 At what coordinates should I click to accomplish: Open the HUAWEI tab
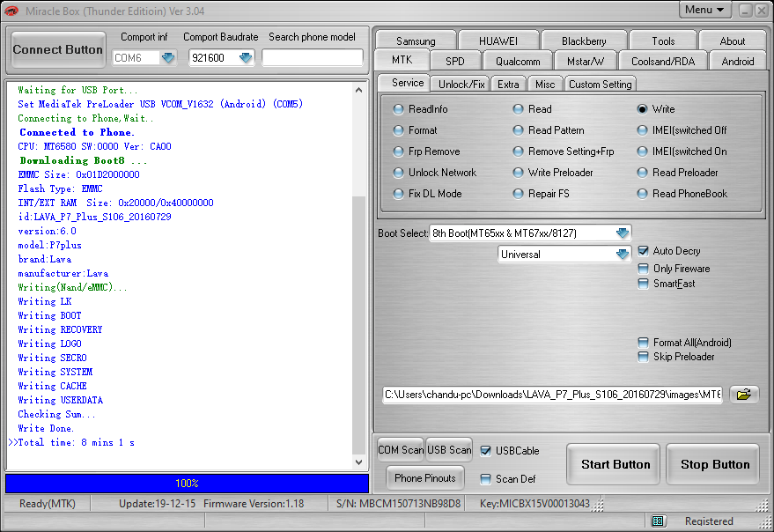[x=498, y=41]
